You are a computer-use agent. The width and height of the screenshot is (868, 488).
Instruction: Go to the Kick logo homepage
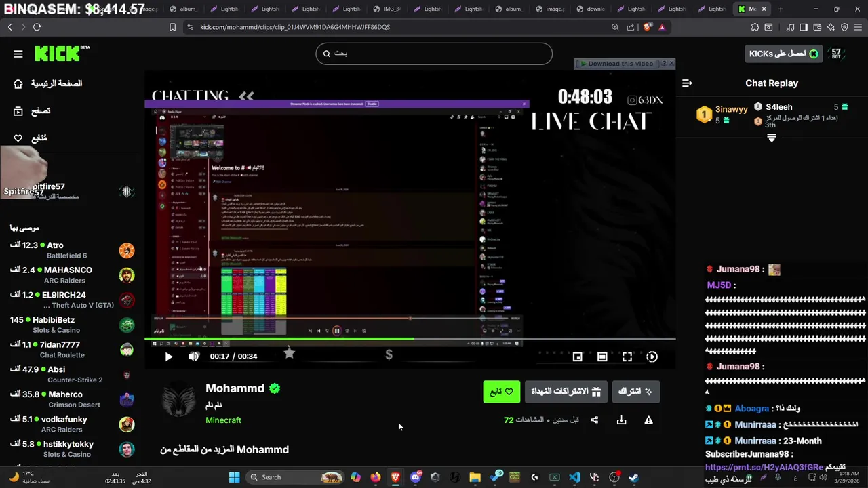pos(62,54)
